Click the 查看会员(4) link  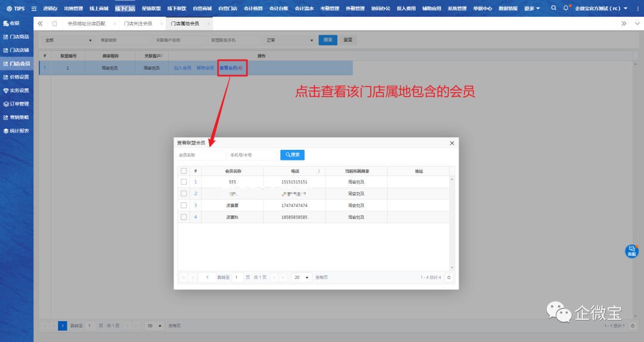point(231,68)
